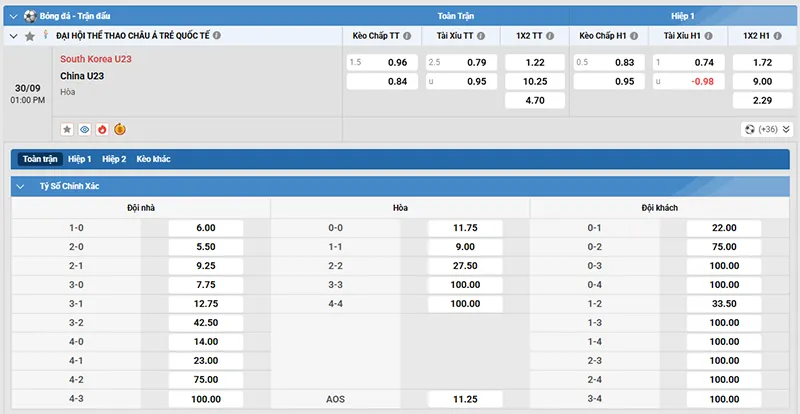Screen dimensions: 800x414
Task: Favorite the league using the star icon
Action: pos(30,36)
